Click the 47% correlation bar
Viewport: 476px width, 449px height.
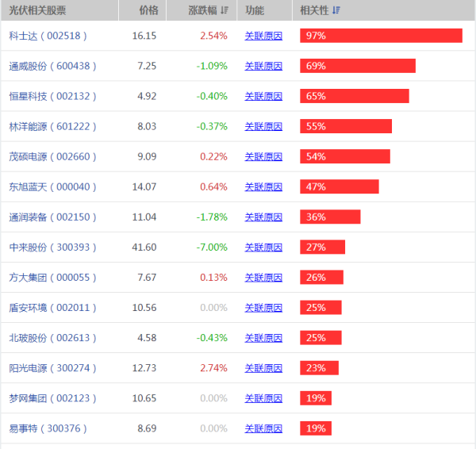coord(340,186)
